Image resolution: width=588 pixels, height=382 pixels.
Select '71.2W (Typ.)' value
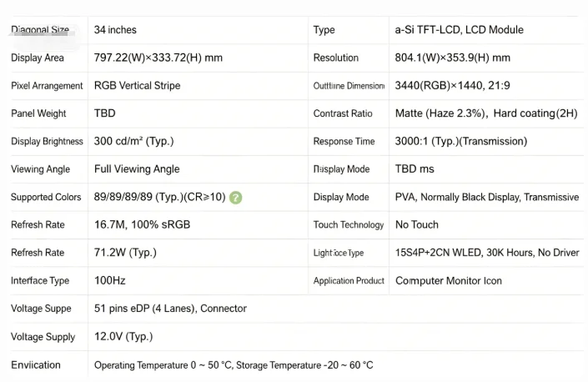coord(125,253)
